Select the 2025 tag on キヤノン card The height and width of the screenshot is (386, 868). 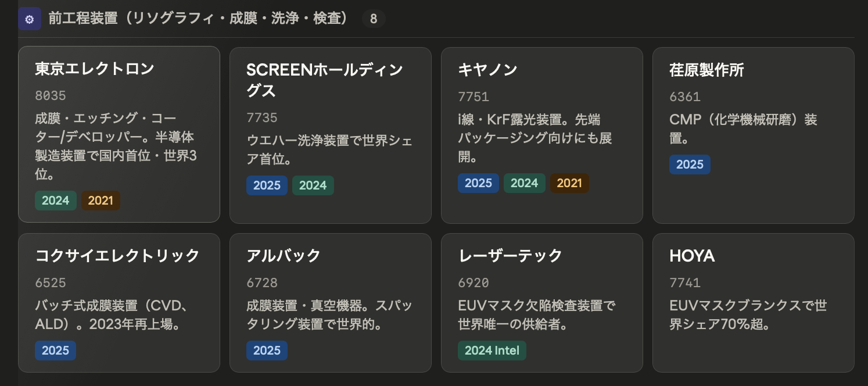[x=479, y=183]
